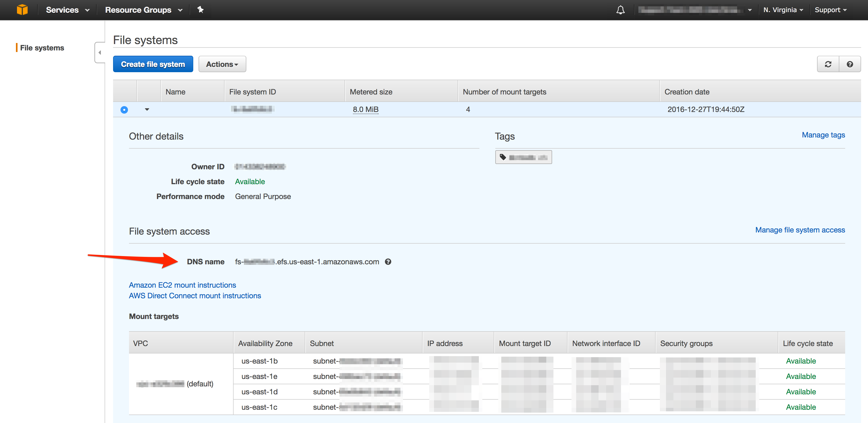
Task: Open the Actions dropdown
Action: click(x=222, y=64)
